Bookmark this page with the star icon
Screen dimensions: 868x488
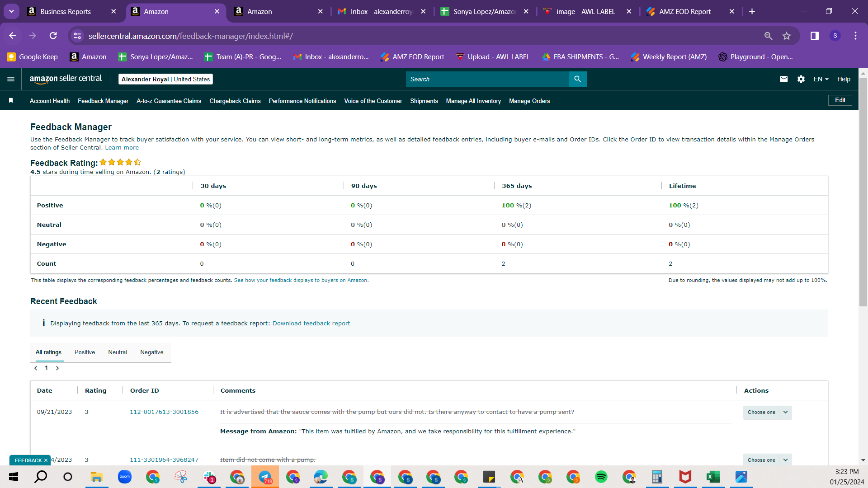point(787,36)
